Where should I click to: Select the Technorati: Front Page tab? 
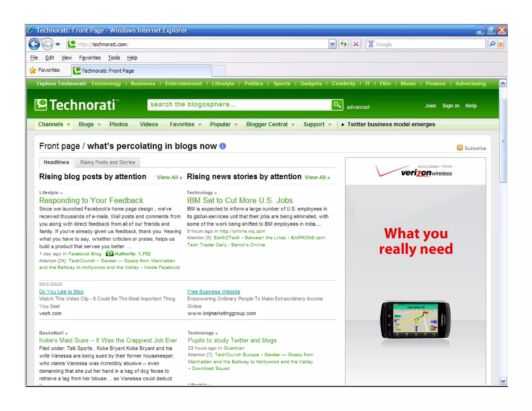coord(141,71)
